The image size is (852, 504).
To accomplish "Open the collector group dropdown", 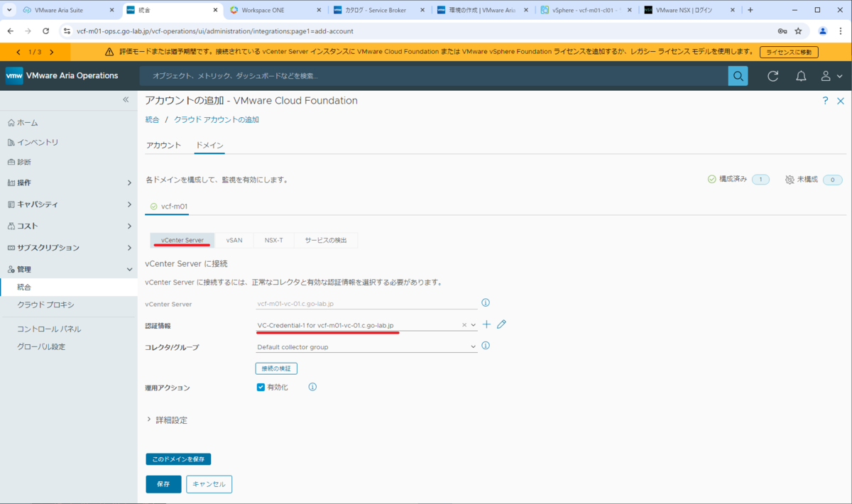I will (474, 346).
